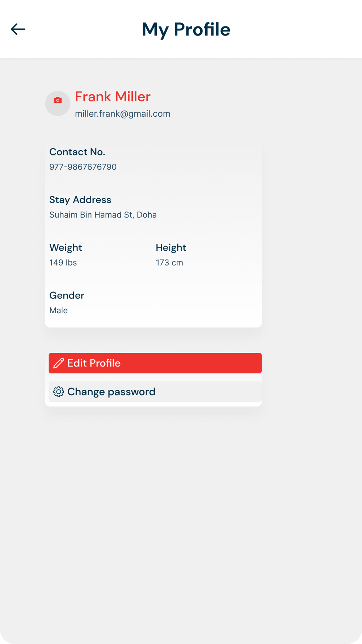362x644 pixels.
Task: Tap the 149 lbs weight value
Action: coord(63,263)
